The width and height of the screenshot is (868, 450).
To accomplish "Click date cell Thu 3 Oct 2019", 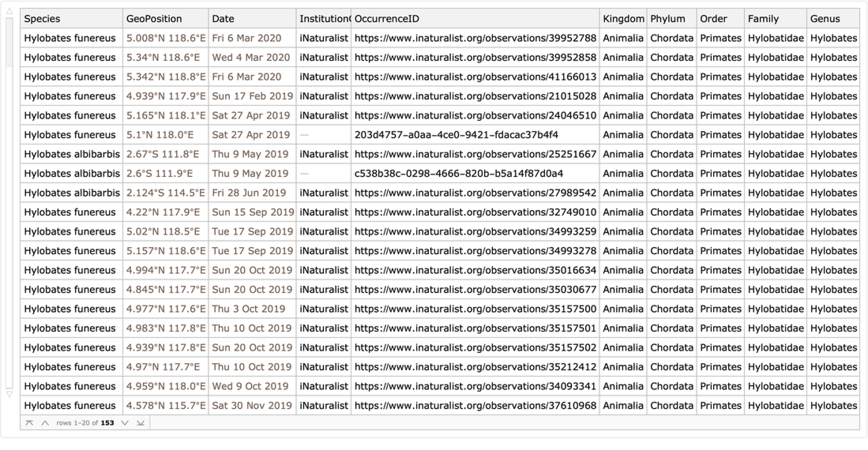I will [x=248, y=309].
